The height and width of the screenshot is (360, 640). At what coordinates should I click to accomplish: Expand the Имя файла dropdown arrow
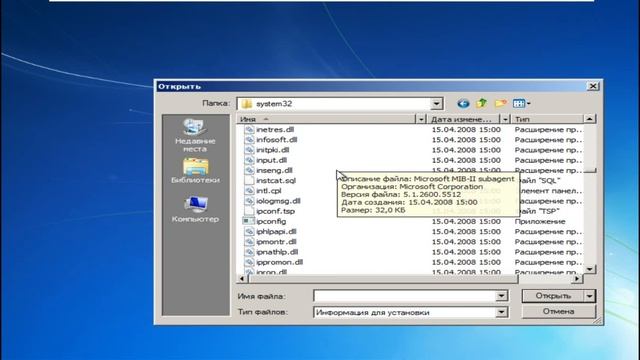tap(502, 296)
